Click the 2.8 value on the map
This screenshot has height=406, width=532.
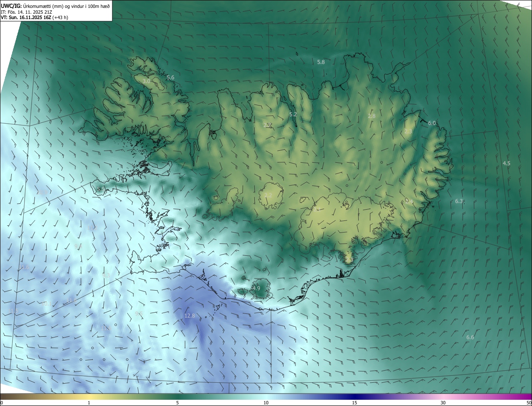click(372, 116)
